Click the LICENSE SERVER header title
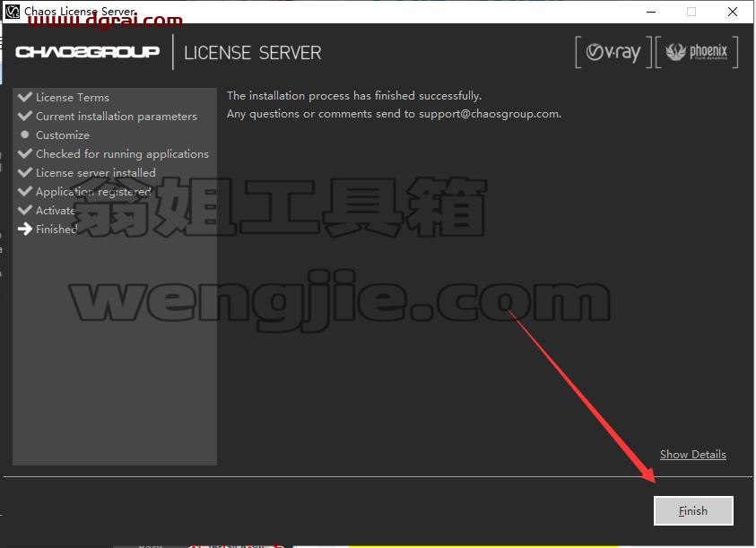Viewport: 756px width, 548px height. (x=253, y=53)
